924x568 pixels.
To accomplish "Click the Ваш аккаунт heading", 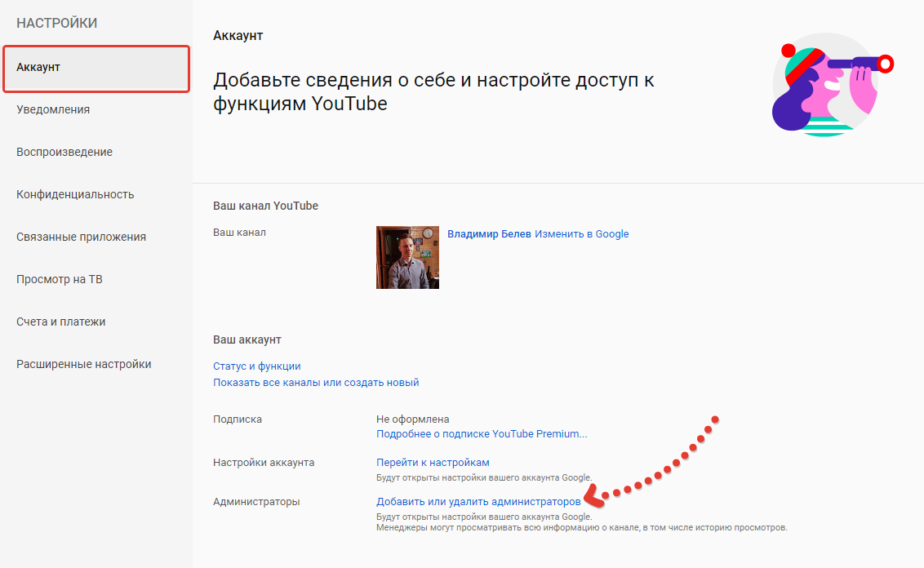I will (x=247, y=340).
